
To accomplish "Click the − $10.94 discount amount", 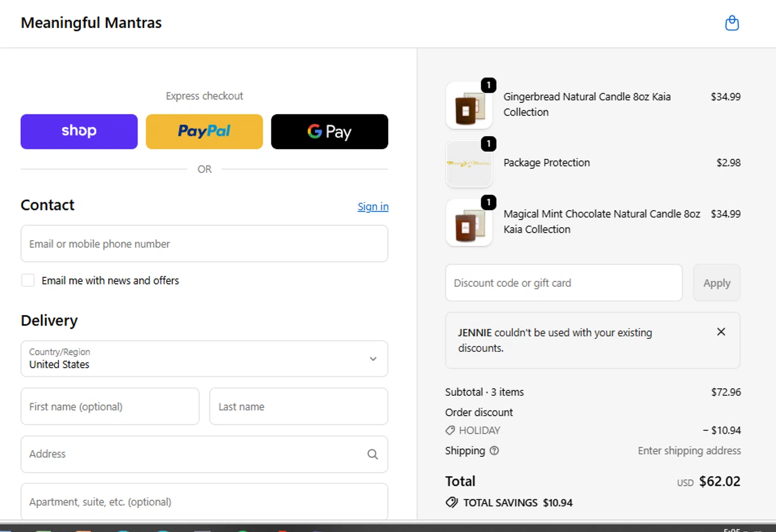I will pos(722,430).
